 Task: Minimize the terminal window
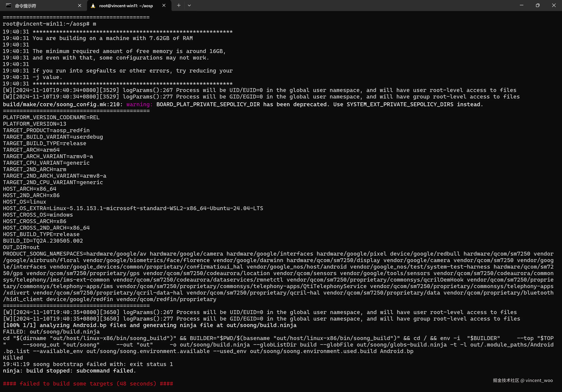(x=522, y=5)
